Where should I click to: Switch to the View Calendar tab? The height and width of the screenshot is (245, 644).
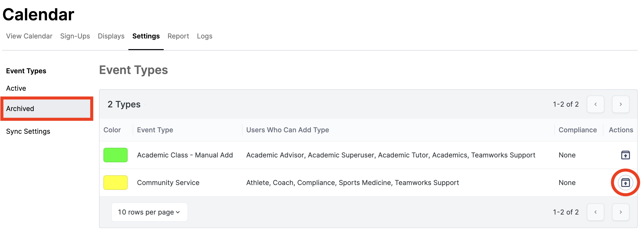[x=29, y=36]
